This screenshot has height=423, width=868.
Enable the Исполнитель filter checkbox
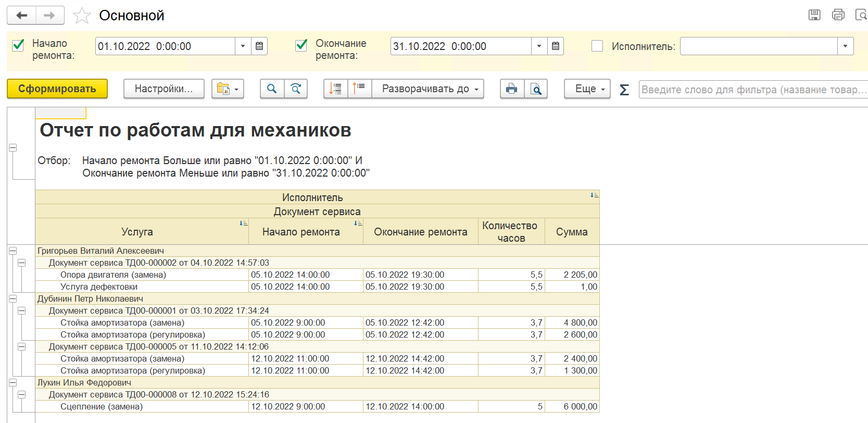[597, 46]
